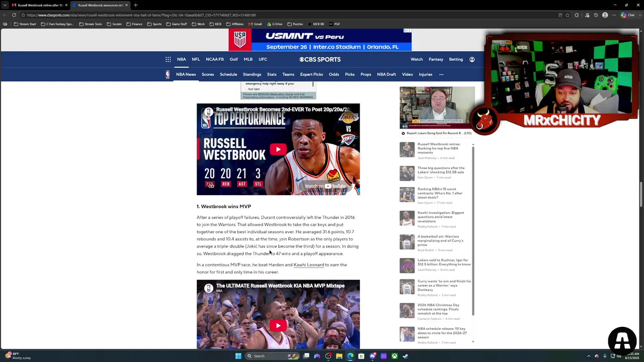Open the MLB section

click(x=248, y=59)
